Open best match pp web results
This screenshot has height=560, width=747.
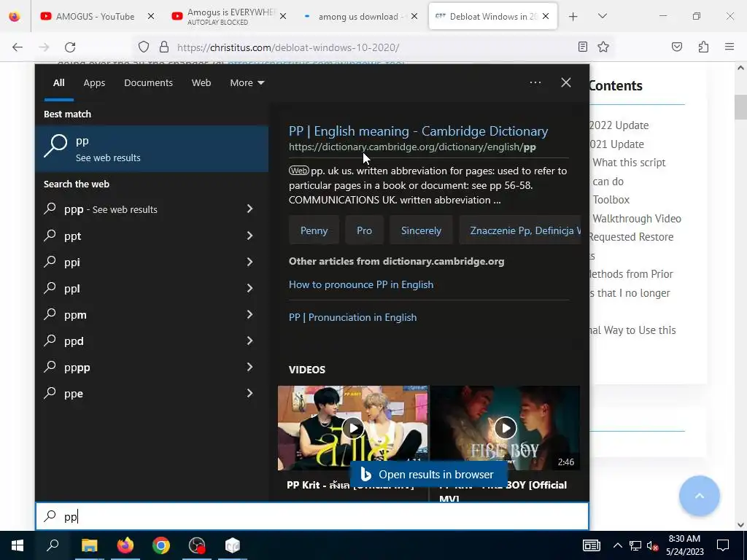152,149
